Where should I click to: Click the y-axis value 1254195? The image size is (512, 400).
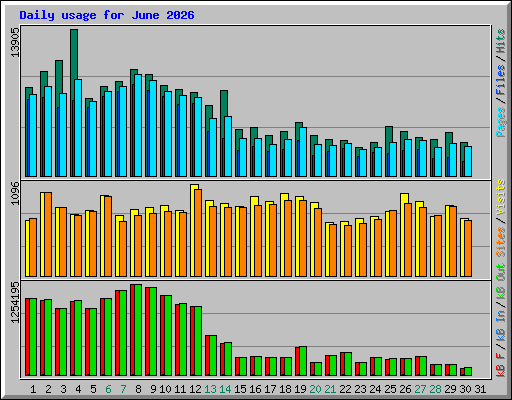point(15,303)
